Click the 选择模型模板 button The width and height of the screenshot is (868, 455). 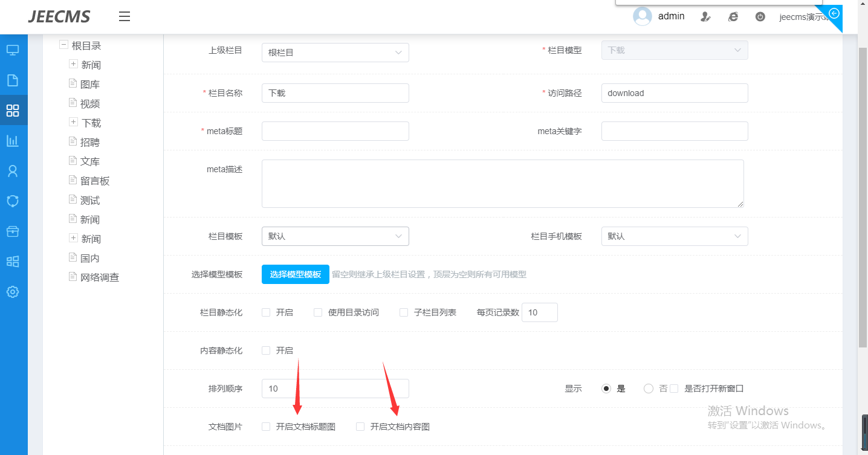pyautogui.click(x=295, y=274)
